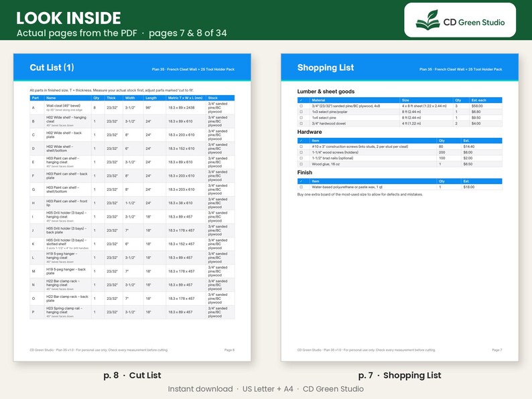The height and width of the screenshot is (399, 532).
Task: Tick checkbox for Wood glue, 16 oz
Action: click(x=301, y=164)
